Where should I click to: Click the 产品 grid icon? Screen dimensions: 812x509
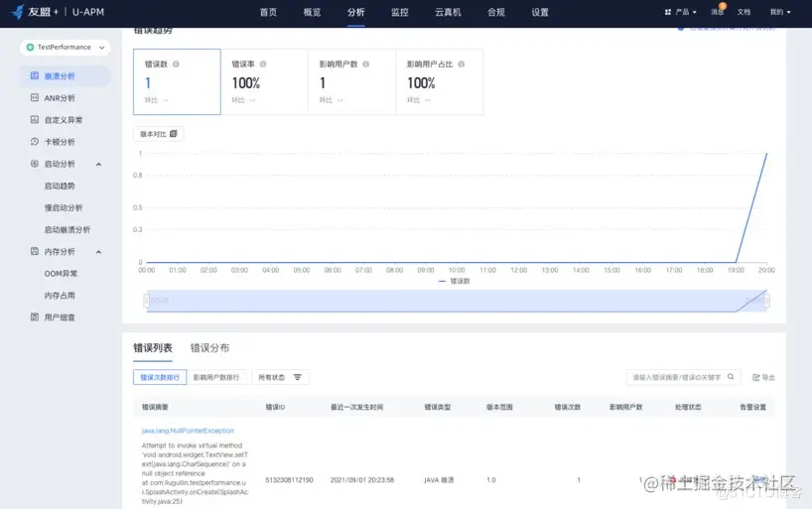point(668,12)
